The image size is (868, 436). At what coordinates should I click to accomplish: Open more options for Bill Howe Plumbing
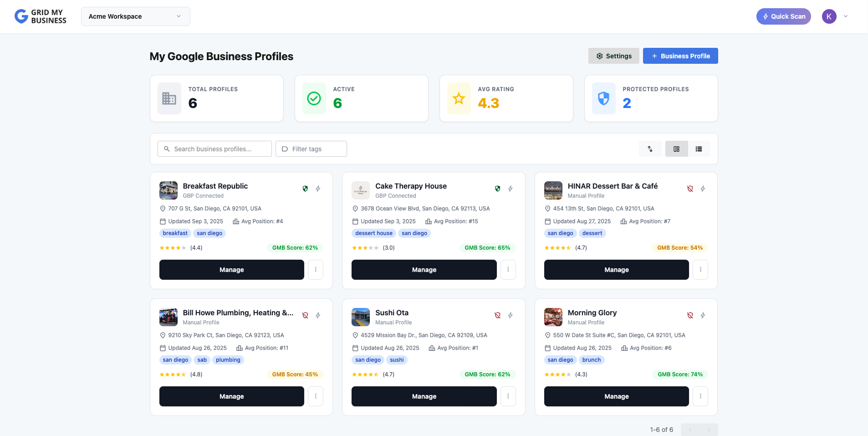tap(316, 396)
